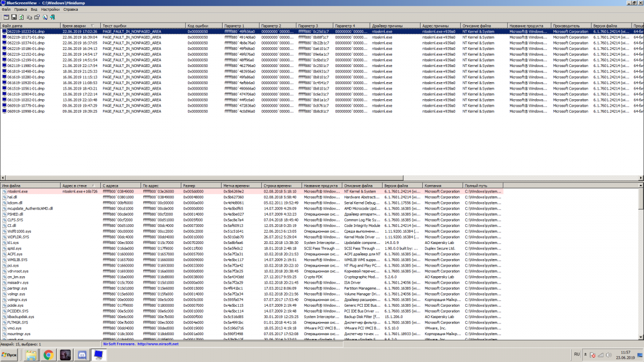The image size is (644, 362).
Task: Visit the http://www.nirsoft.net link
Action: click(x=158, y=344)
